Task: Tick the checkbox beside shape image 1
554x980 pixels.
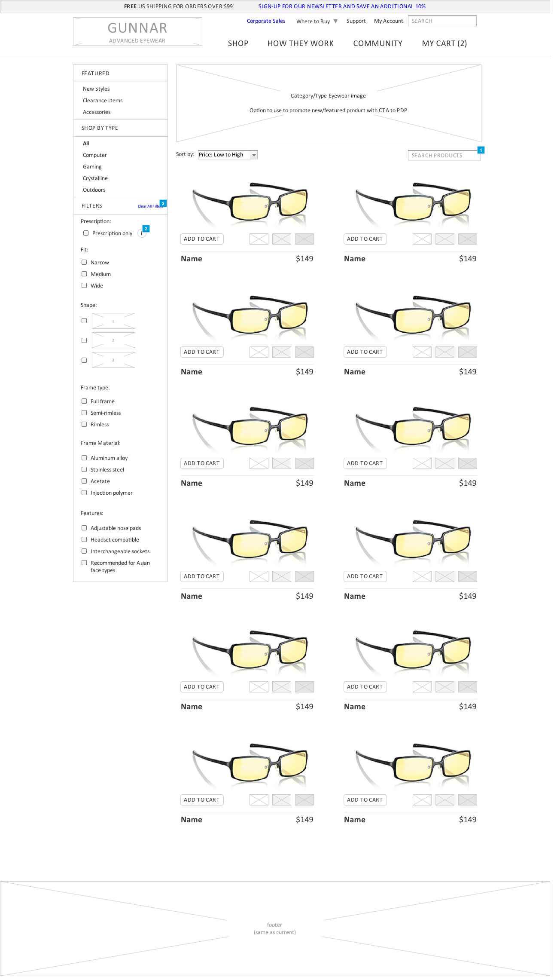Action: tap(84, 321)
